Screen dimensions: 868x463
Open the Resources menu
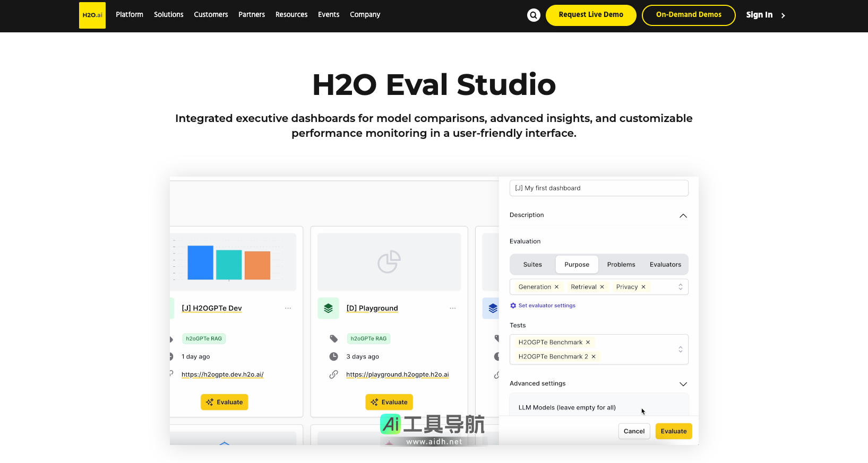click(291, 15)
